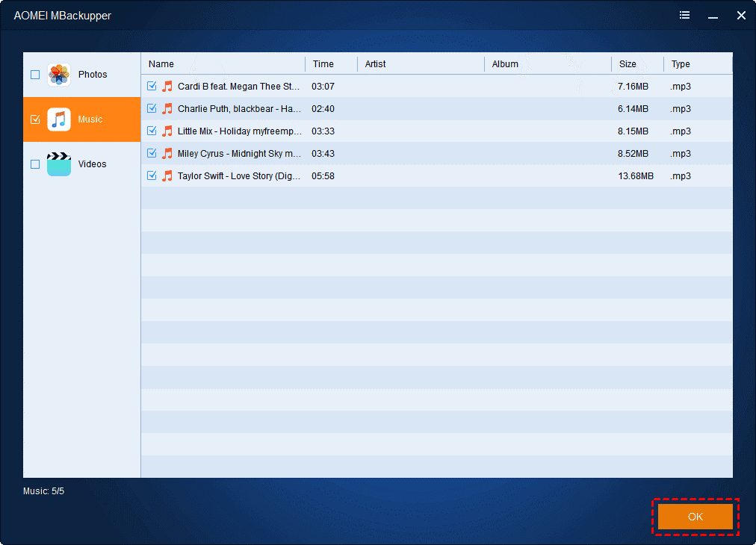Select song name 'Cardi B feat. Megan Thee St...'
The image size is (756, 545).
point(238,87)
